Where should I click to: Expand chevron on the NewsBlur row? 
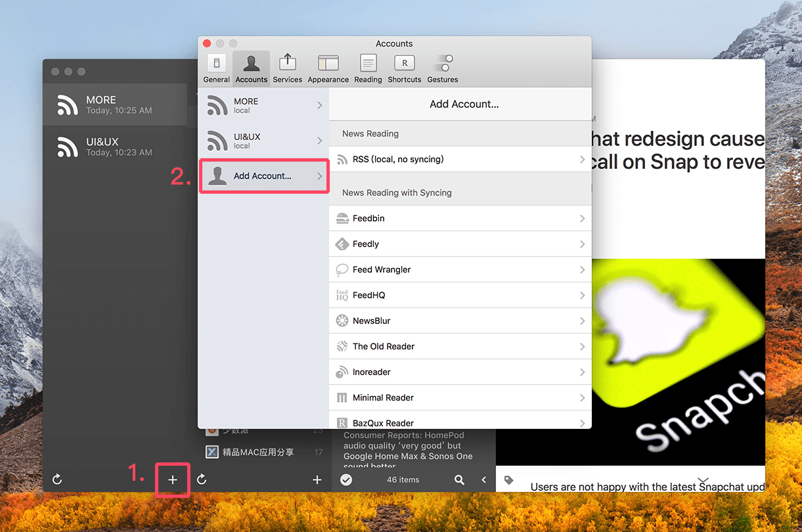coord(583,321)
